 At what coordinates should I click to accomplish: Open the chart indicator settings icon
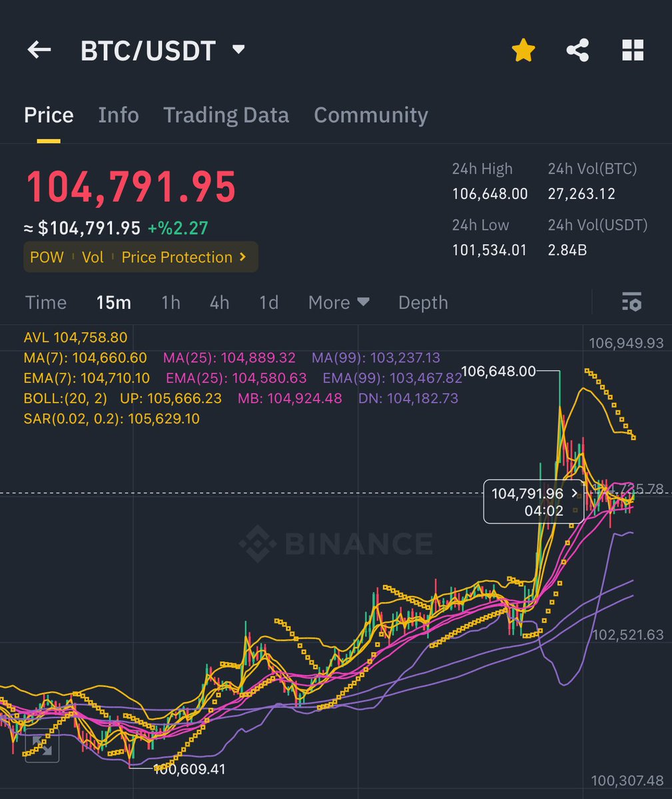click(x=631, y=302)
